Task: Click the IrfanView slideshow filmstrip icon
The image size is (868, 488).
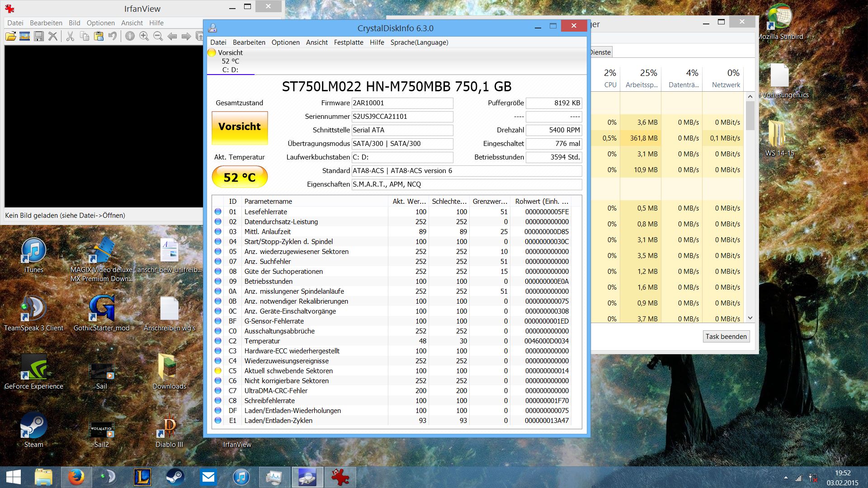Action: tap(24, 36)
